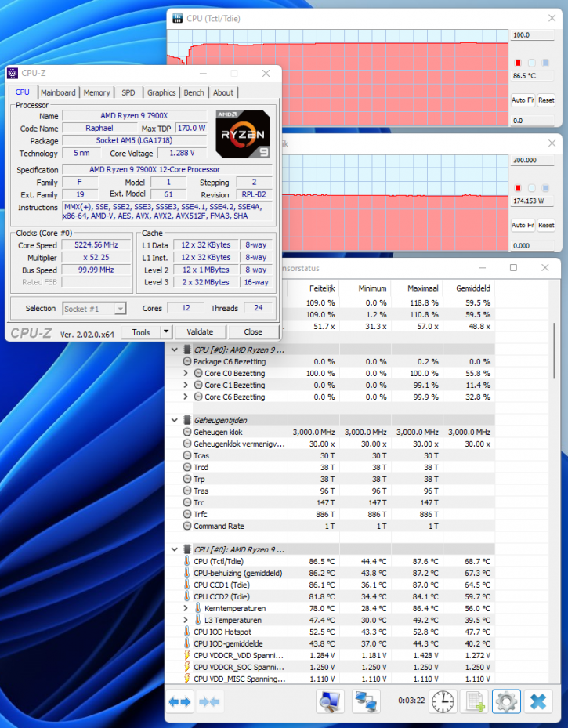Screen dimensions: 568x728
Task: Expand the Core C6 Bezetting row
Action: click(x=186, y=397)
